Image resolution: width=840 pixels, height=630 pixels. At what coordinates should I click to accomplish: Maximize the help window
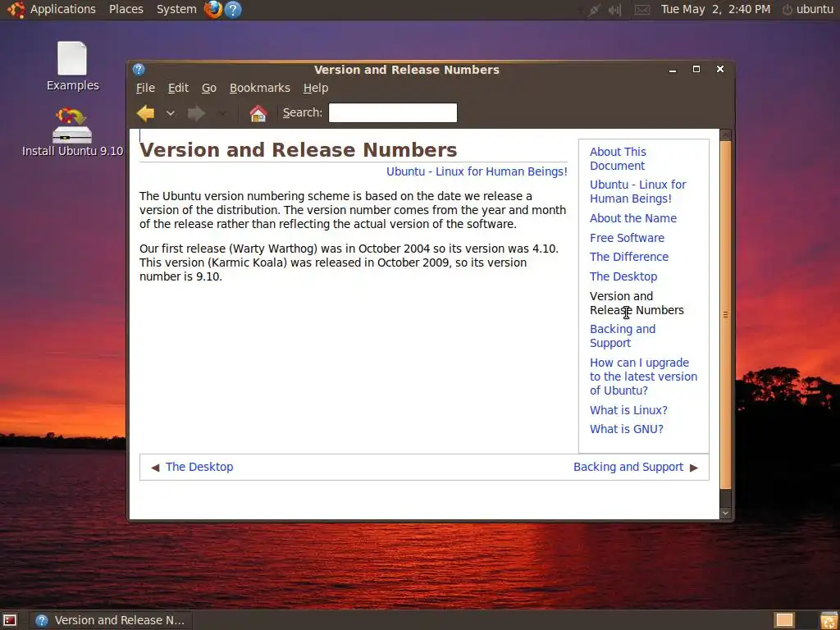point(696,69)
